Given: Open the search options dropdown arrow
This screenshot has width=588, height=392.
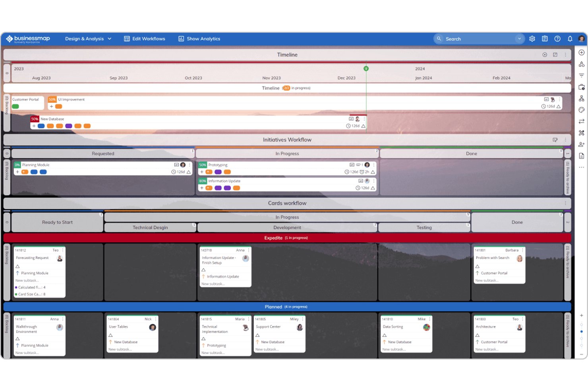Looking at the screenshot, I should [x=519, y=39].
